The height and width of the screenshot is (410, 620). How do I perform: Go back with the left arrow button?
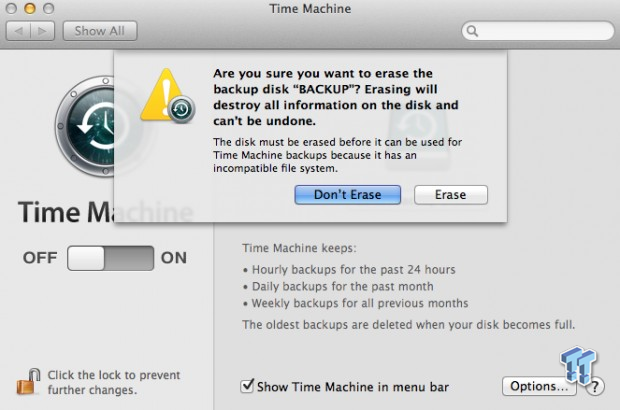(18, 31)
